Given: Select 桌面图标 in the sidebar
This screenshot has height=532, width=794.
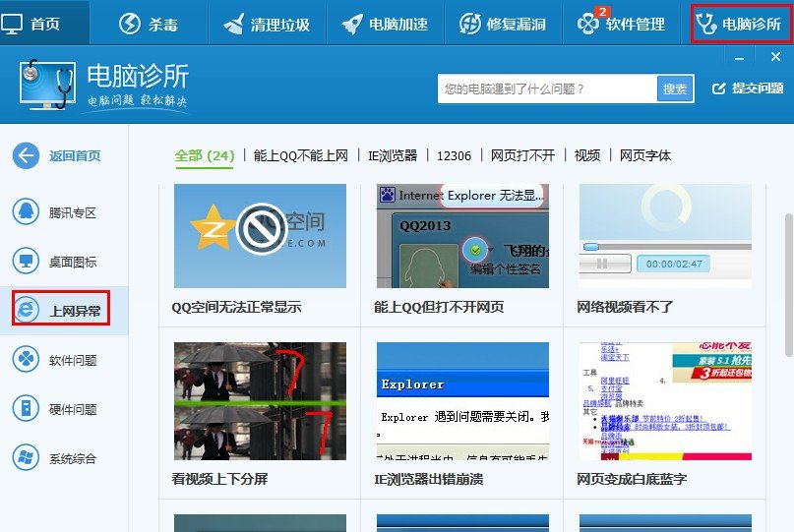Looking at the screenshot, I should [73, 263].
